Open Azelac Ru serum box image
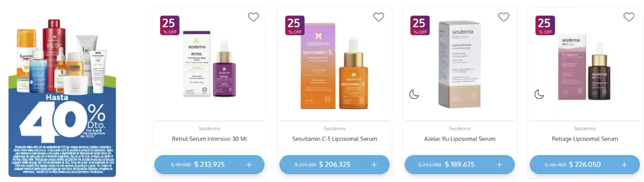644x182 pixels. [x=459, y=64]
